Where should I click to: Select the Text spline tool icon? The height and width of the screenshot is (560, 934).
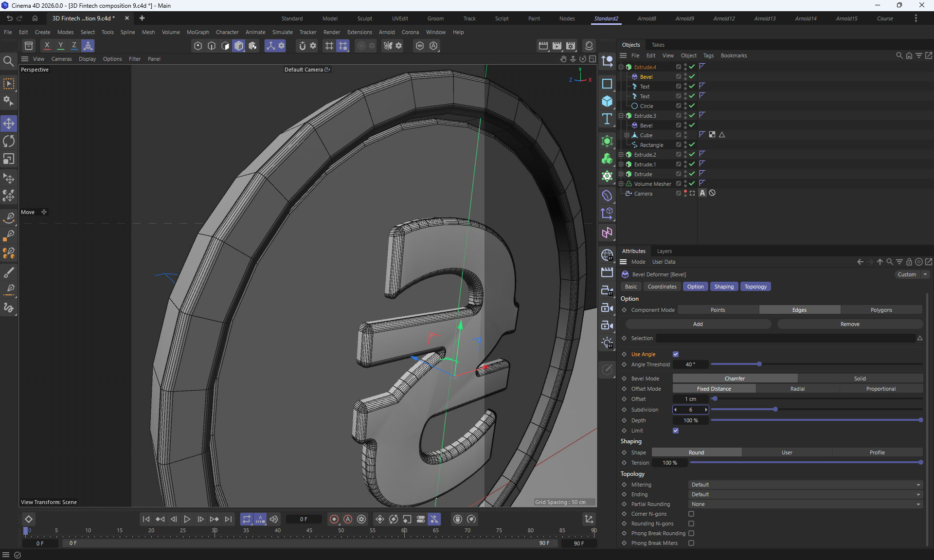(x=607, y=119)
